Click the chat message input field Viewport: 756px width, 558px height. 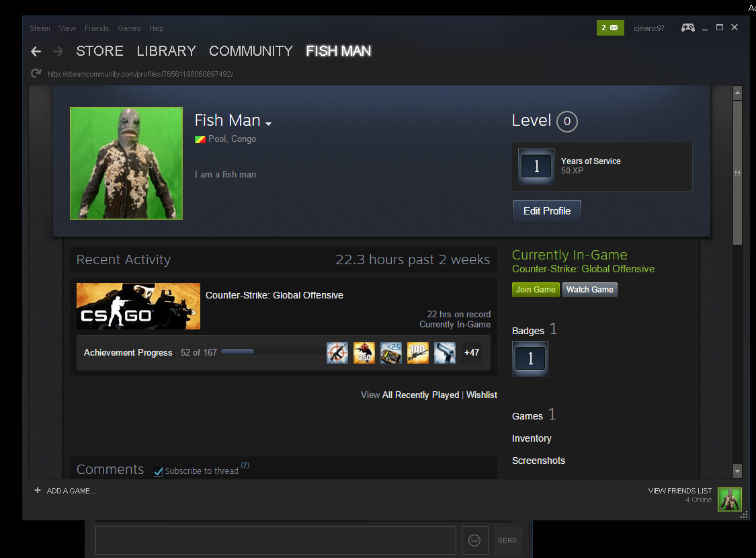(276, 540)
